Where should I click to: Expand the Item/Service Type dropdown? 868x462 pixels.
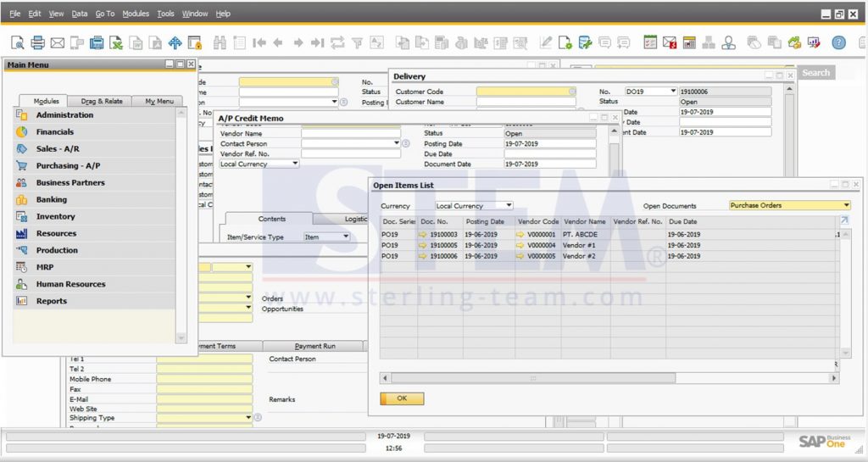pos(345,237)
